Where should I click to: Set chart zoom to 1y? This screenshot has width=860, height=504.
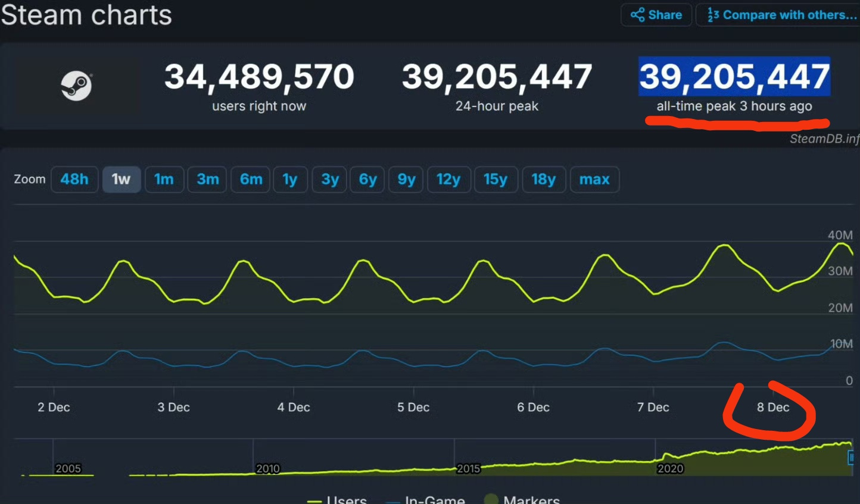290,179
